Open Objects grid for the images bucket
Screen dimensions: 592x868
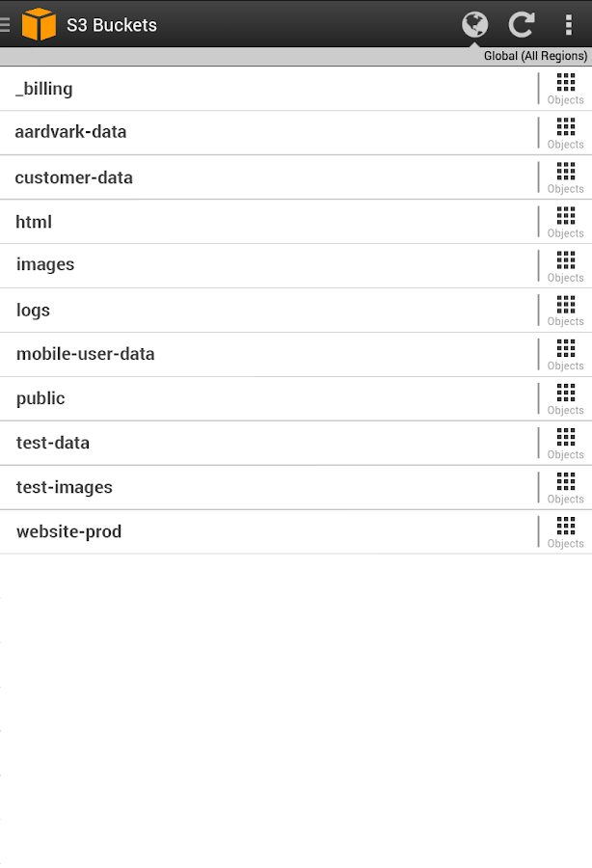coord(565,265)
